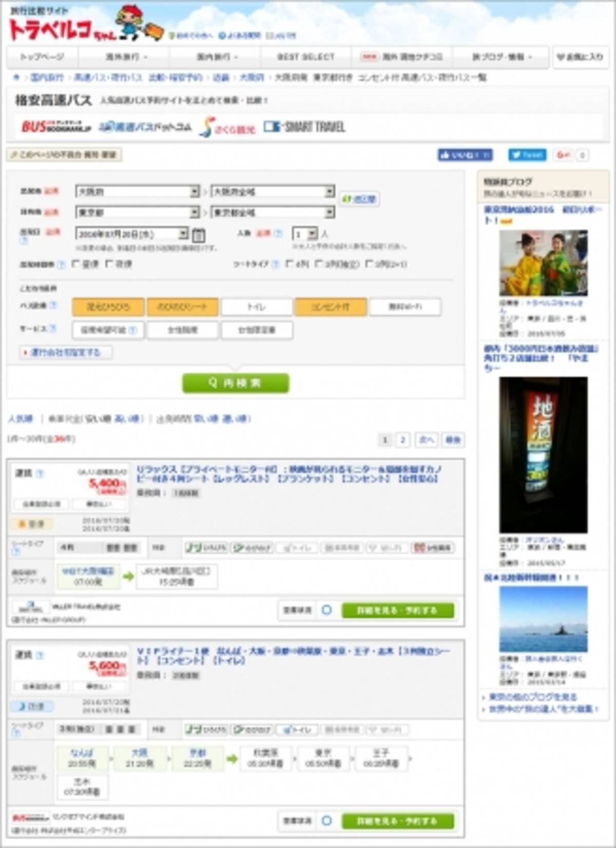Open the departure date dropdown
This screenshot has height=848, width=616.
tap(132, 234)
